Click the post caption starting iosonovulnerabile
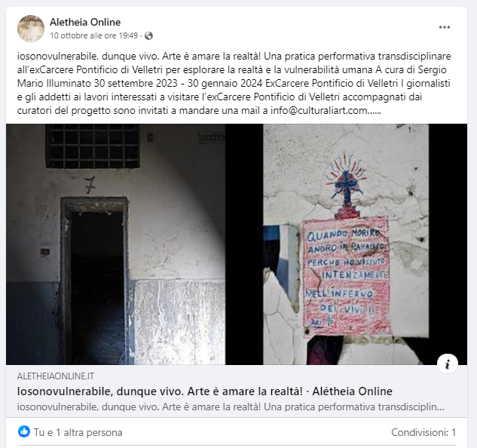This screenshot has width=477, height=448. (x=234, y=83)
